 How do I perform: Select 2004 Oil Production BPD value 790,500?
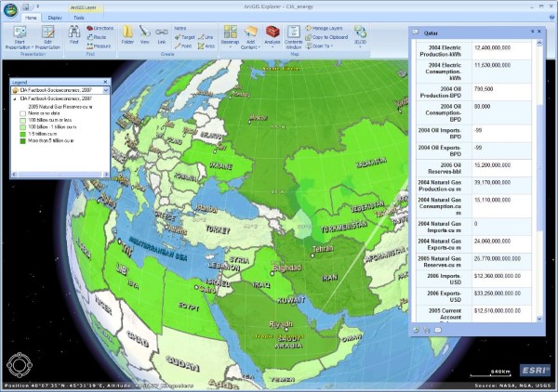[484, 89]
